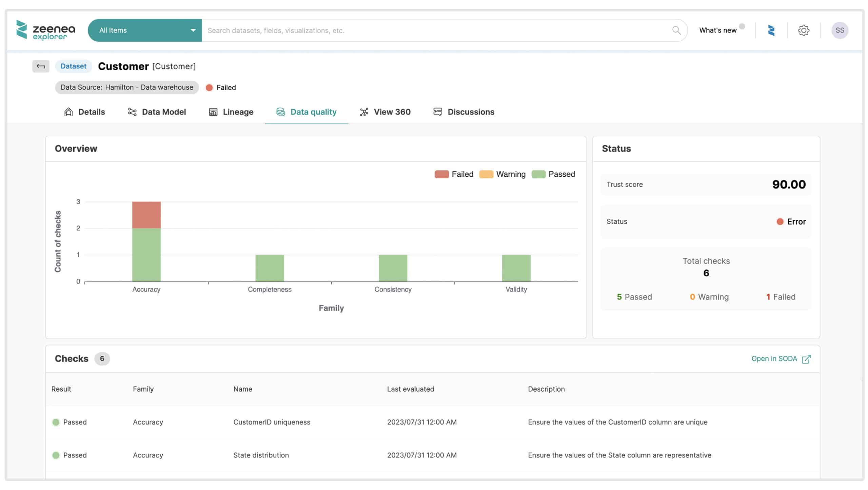Click the green Completeness bar
This screenshot has height=490, width=868.
[270, 268]
